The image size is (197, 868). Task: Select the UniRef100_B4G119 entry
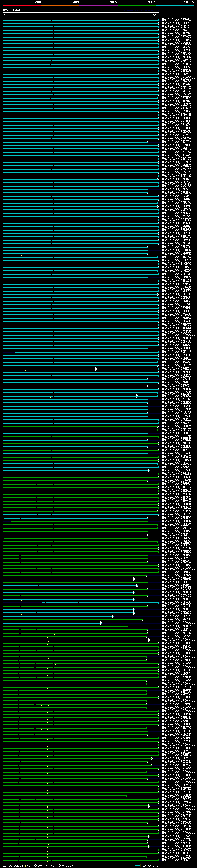coord(177,450)
